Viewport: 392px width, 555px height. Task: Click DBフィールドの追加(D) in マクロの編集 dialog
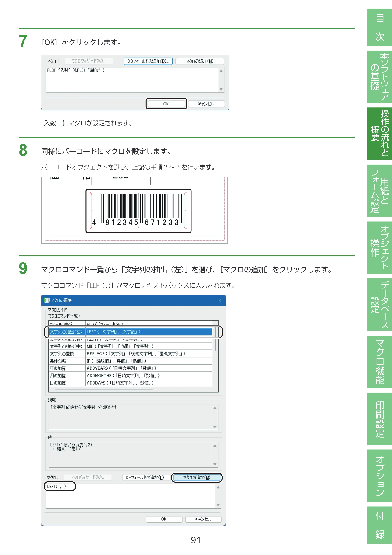146,477
